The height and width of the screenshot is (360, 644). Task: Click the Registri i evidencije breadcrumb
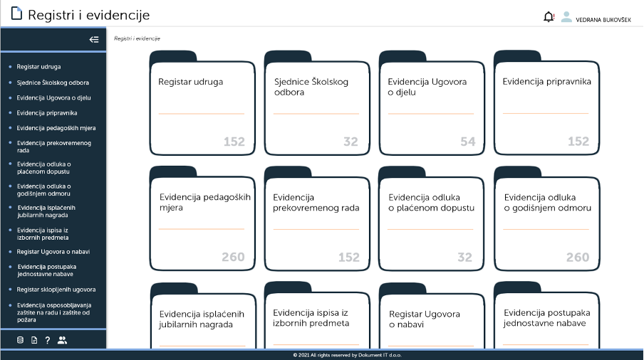pyautogui.click(x=137, y=38)
